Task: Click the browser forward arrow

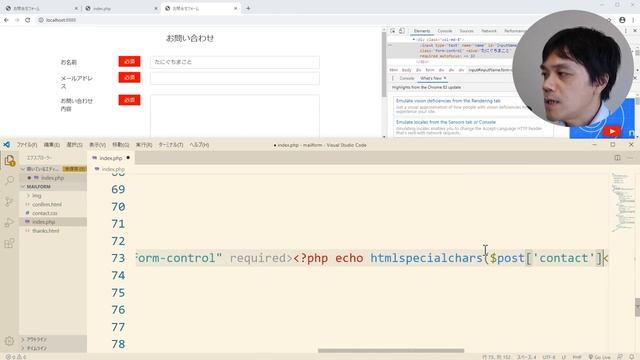Action: click(17, 20)
